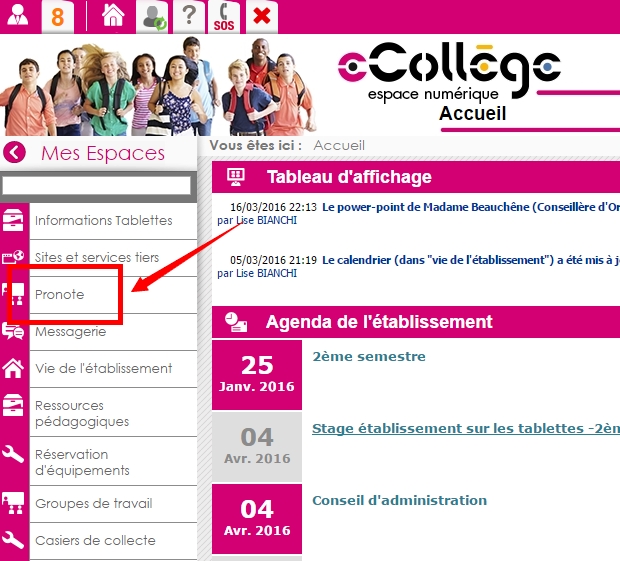Click the SOS phone icon
Viewport: 620px width, 561px height.
[x=224, y=17]
